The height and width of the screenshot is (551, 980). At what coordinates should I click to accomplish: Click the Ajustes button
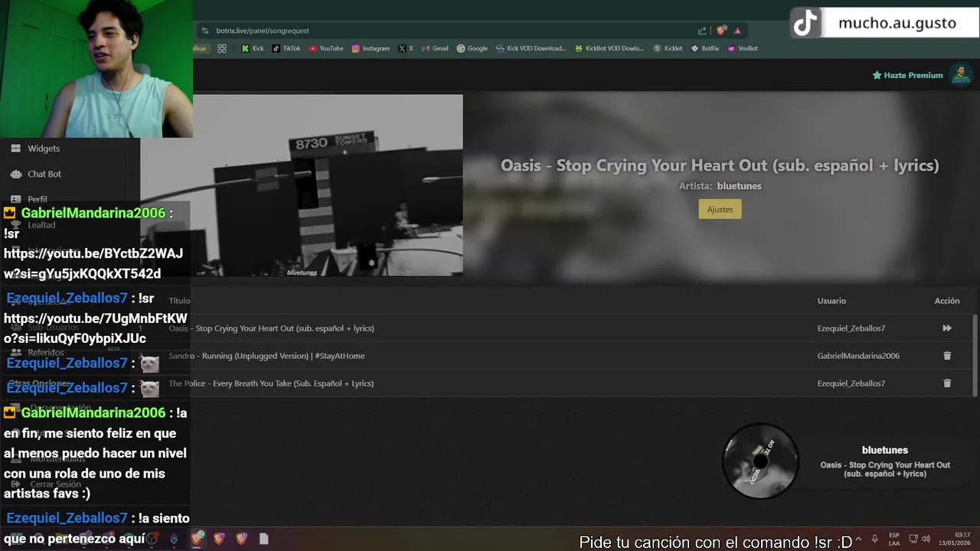[720, 209]
